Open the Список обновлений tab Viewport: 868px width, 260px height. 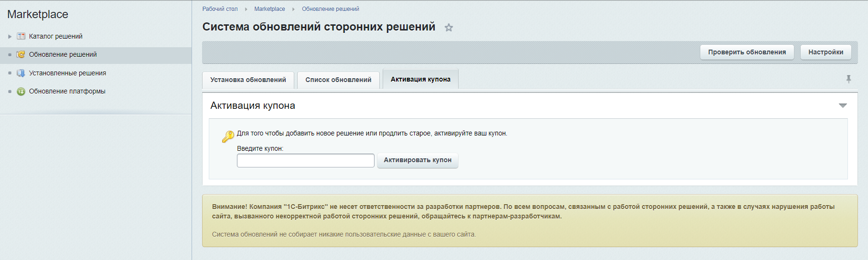coord(338,80)
